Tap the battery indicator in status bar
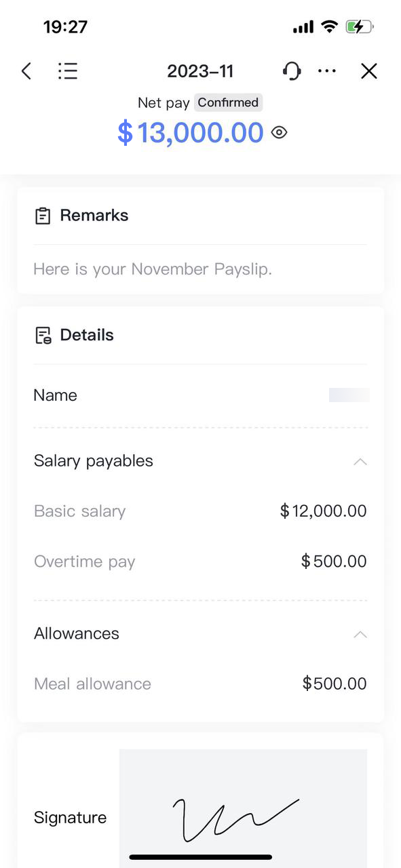The image size is (401, 868). pyautogui.click(x=360, y=26)
